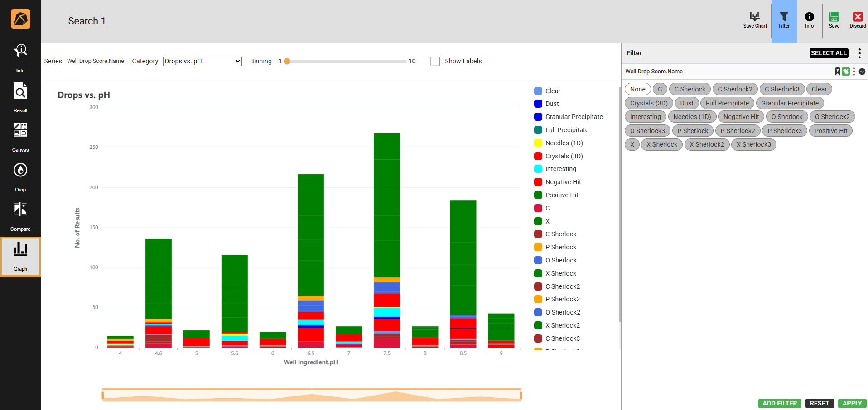
Task: Discard changes with the red X icon
Action: tap(858, 20)
